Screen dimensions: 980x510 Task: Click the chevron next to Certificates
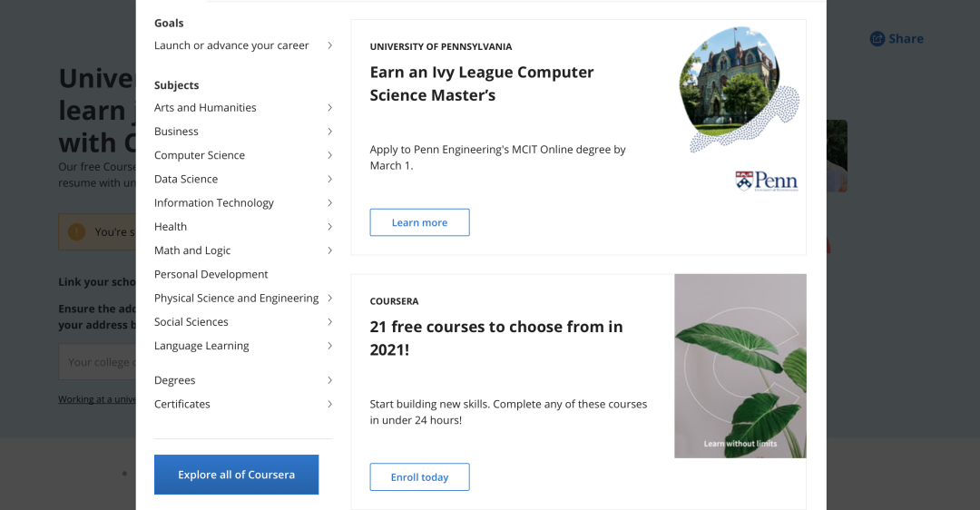tap(330, 404)
